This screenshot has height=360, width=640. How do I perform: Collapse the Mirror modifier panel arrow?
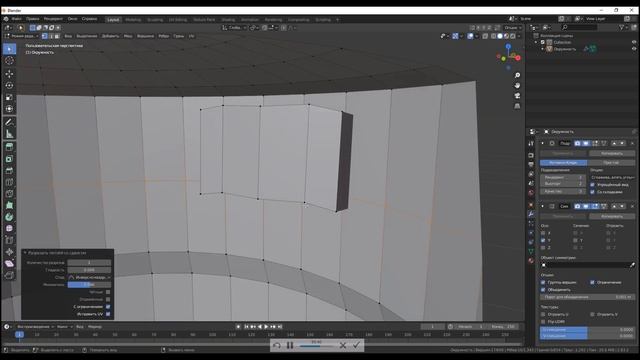pyautogui.click(x=542, y=206)
